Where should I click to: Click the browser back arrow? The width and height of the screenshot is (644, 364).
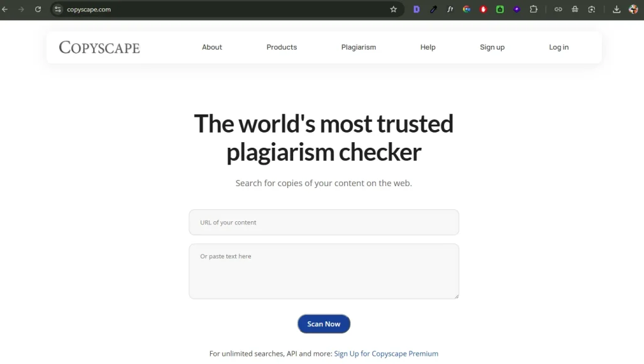pyautogui.click(x=5, y=9)
